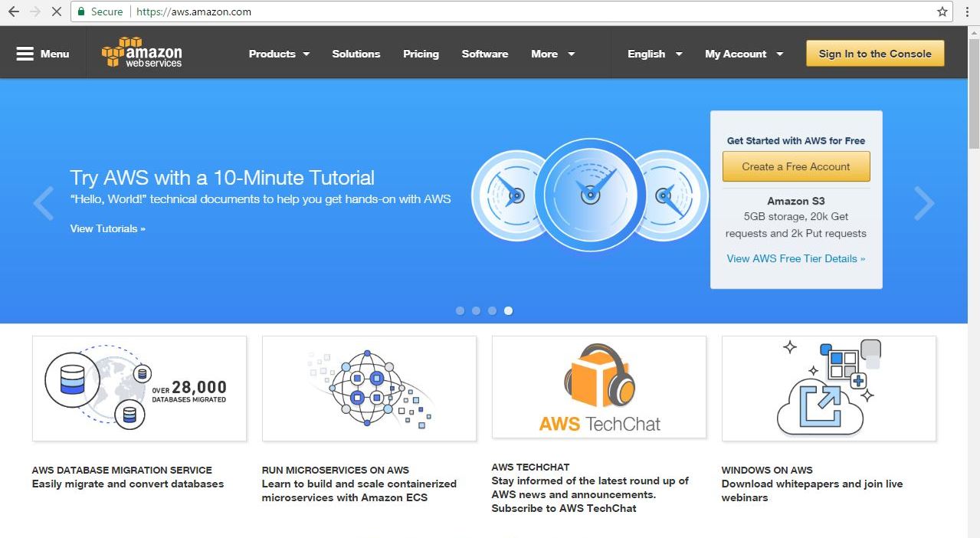
Task: Click AWS TECHCHAT heading text
Action: (531, 467)
